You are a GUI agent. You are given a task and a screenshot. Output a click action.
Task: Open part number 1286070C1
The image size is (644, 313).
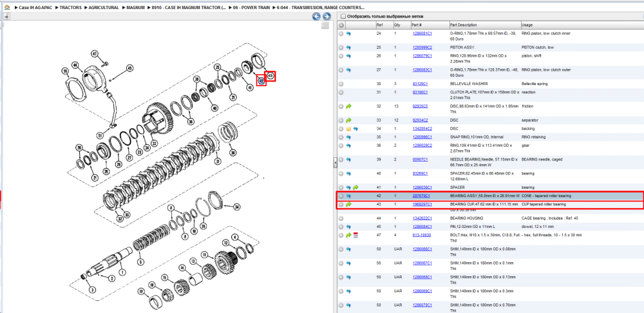tap(422, 305)
